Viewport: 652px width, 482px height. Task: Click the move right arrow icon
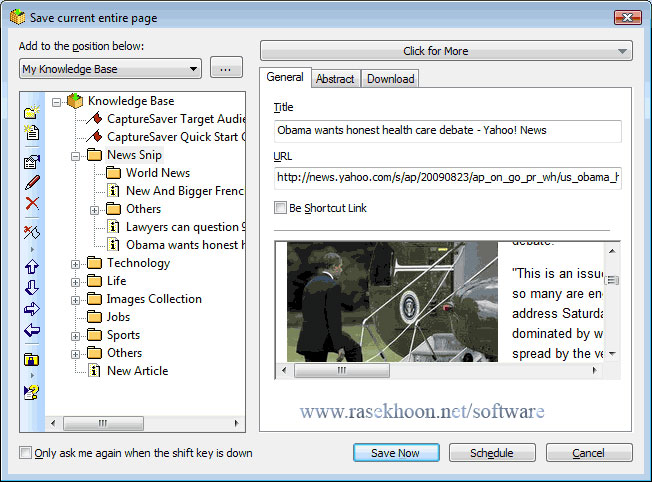click(31, 309)
